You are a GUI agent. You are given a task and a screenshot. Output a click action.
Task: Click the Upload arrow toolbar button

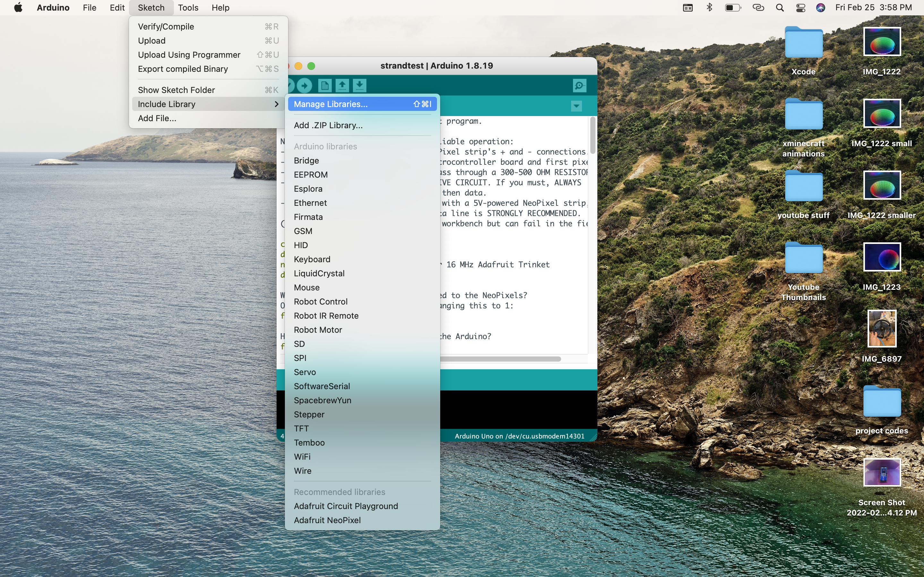(304, 86)
